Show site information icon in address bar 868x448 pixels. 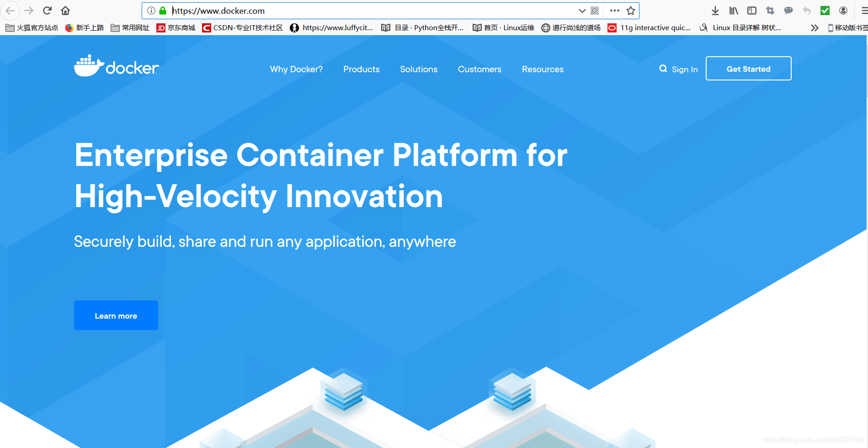tap(151, 11)
